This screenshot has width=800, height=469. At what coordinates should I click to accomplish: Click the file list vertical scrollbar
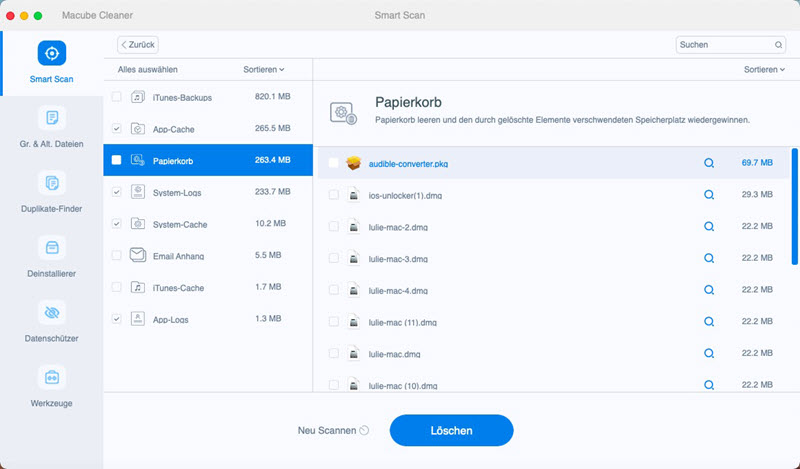coord(794,207)
